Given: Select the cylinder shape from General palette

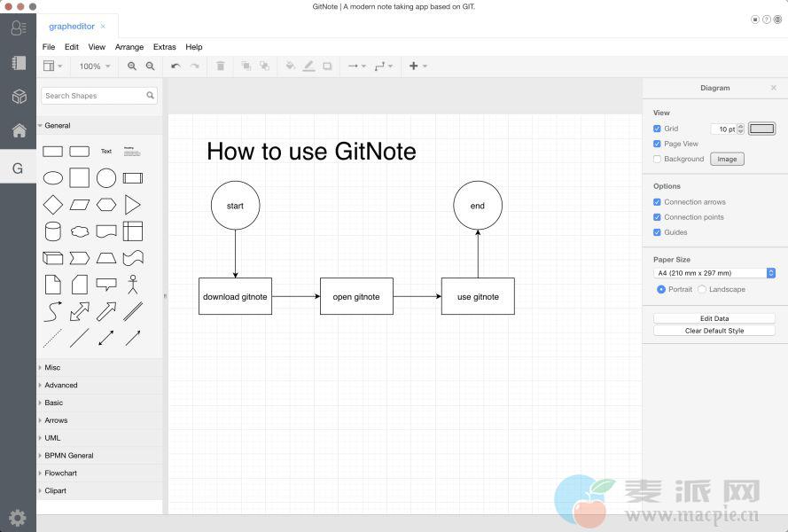Looking at the screenshot, I should click(x=53, y=231).
